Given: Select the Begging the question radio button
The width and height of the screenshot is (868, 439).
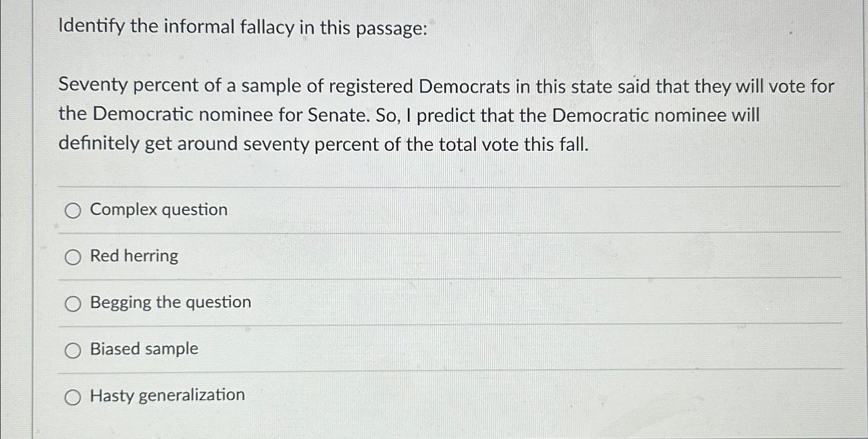Looking at the screenshot, I should [74, 303].
